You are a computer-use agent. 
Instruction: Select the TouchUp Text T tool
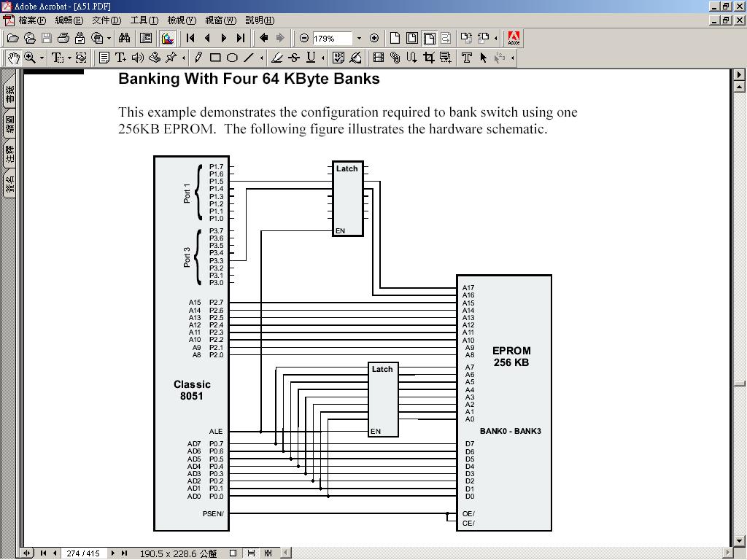click(467, 58)
